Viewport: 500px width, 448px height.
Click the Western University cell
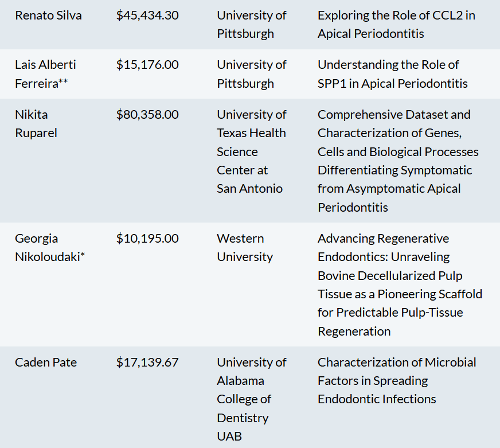click(x=245, y=247)
